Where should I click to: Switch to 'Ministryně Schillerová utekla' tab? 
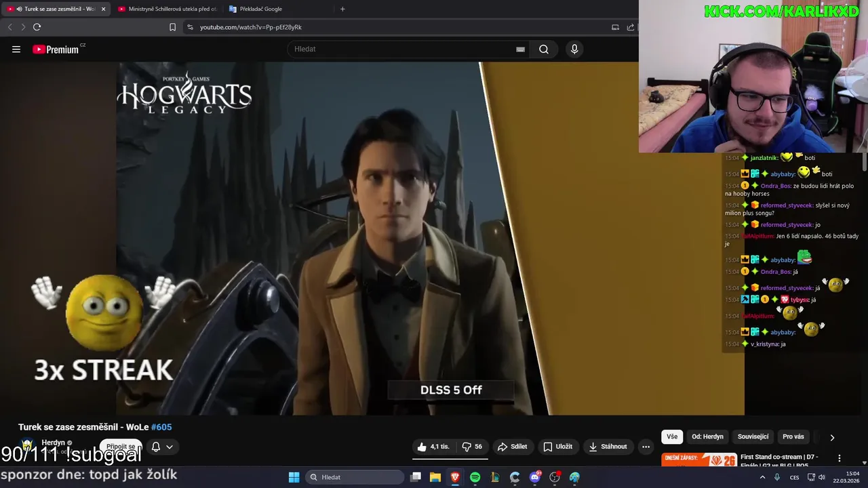pyautogui.click(x=167, y=9)
